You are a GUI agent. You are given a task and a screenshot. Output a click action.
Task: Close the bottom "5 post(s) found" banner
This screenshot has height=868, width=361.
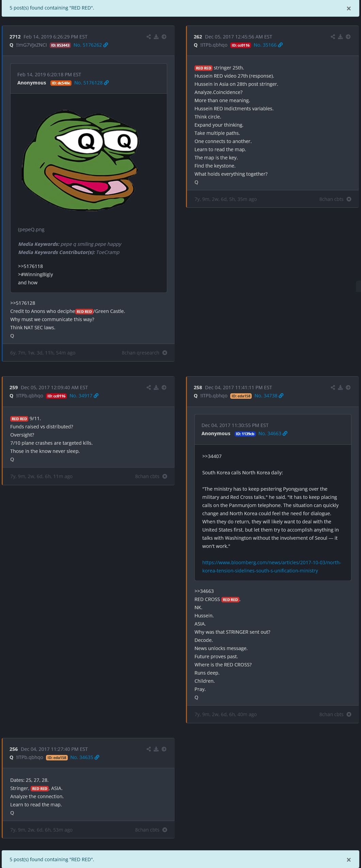click(x=349, y=860)
